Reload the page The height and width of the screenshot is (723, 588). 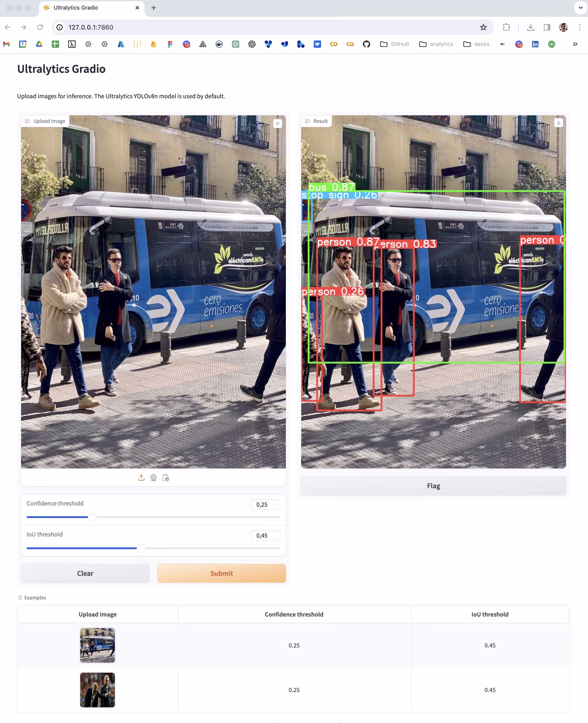(x=40, y=27)
